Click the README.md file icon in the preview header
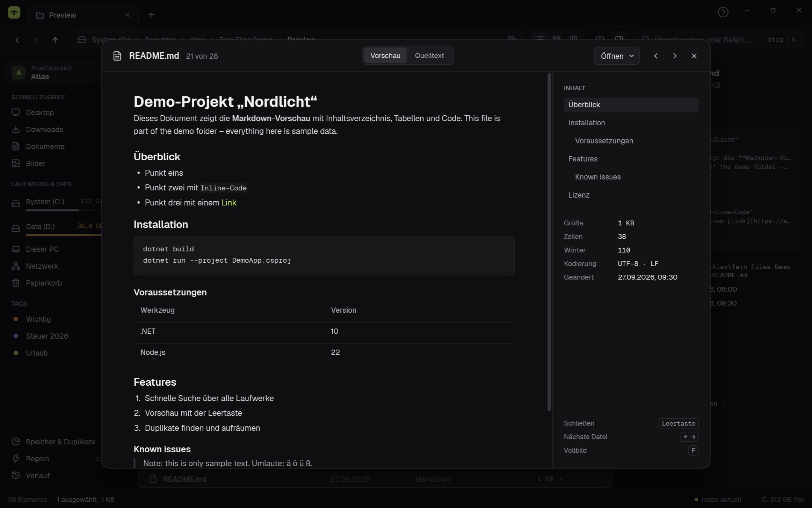This screenshot has height=508, width=812. (117, 56)
